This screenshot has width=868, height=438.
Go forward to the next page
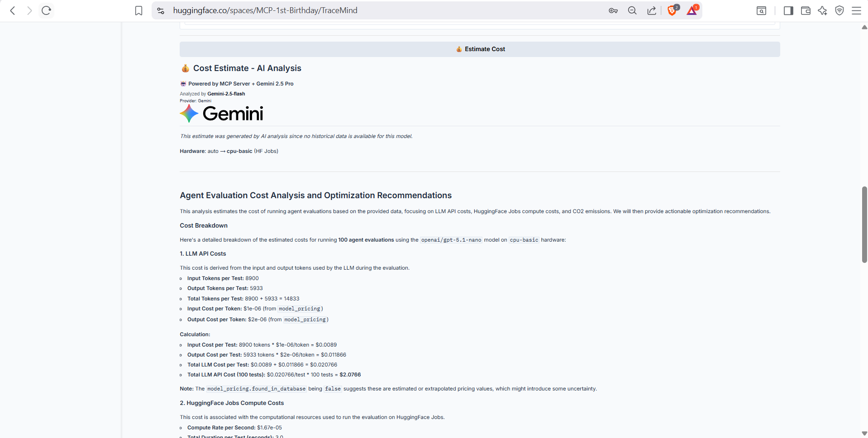[x=29, y=10]
